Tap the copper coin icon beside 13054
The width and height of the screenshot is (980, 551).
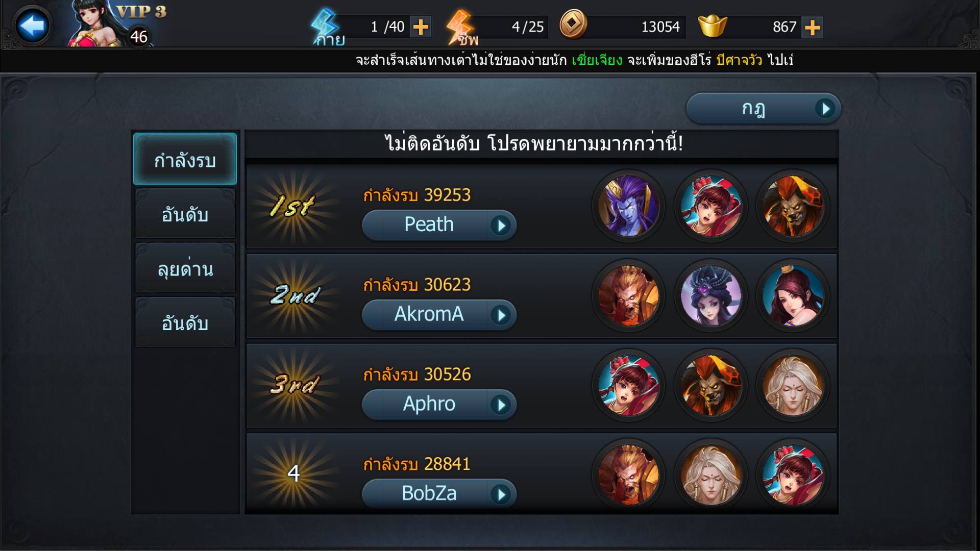pyautogui.click(x=573, y=24)
